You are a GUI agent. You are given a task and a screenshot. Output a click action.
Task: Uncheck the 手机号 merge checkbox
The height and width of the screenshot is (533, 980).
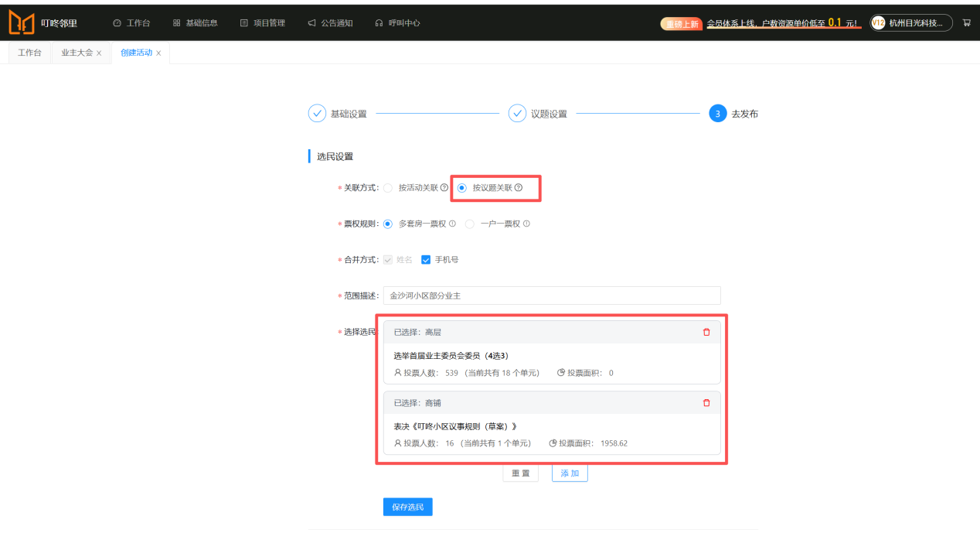tap(426, 260)
